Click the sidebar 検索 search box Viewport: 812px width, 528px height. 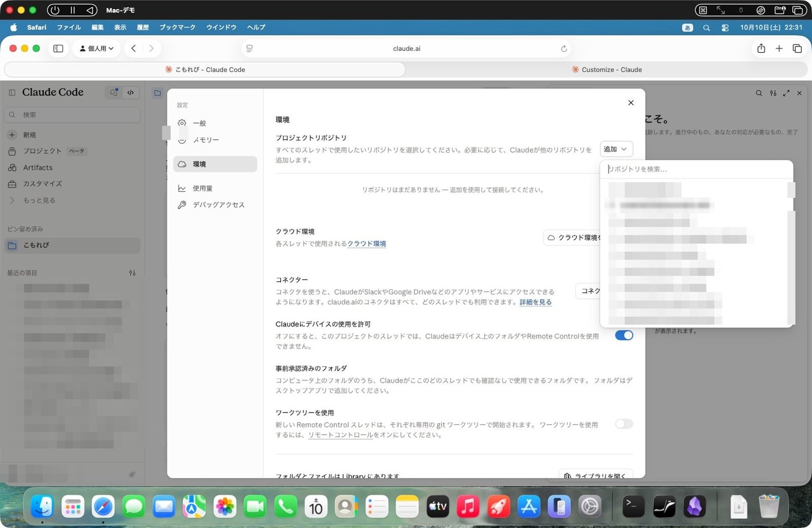[x=73, y=115]
